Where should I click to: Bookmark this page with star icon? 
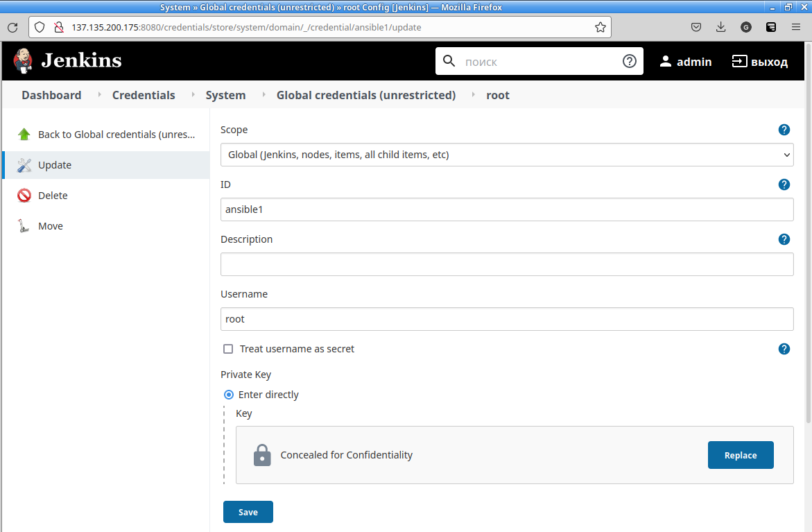[x=601, y=28]
